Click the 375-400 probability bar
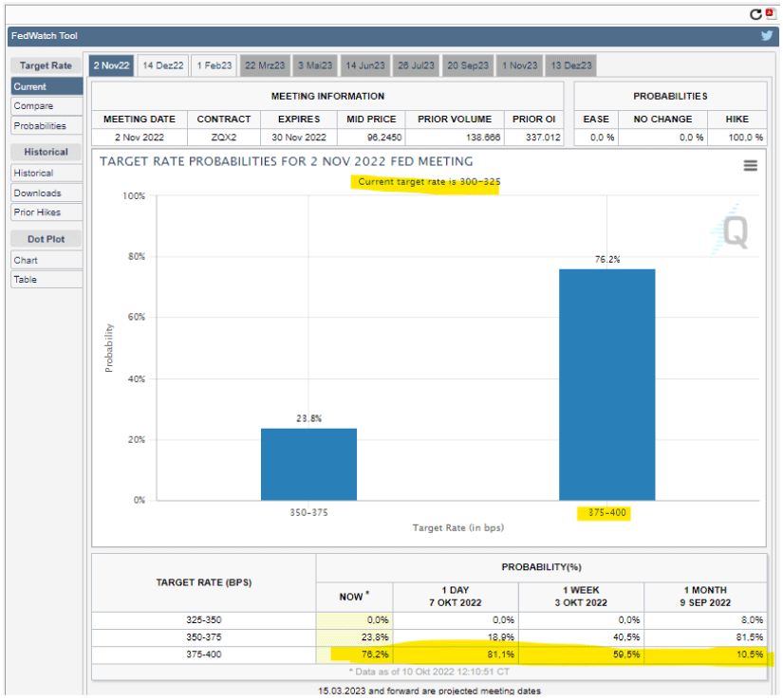 [606, 384]
